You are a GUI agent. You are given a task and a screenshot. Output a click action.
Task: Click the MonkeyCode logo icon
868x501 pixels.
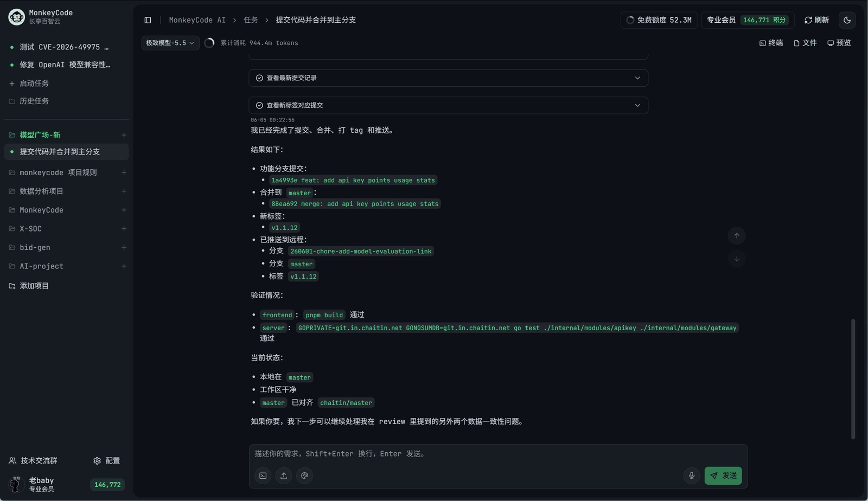17,17
